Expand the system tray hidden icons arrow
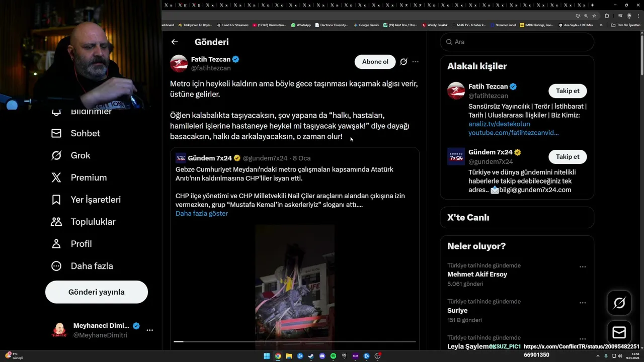Viewport: 644px width, 362px height. tap(598, 356)
